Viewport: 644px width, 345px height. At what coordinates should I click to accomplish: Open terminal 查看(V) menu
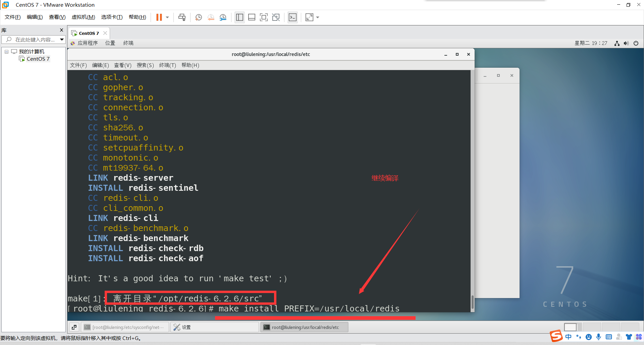coord(123,65)
